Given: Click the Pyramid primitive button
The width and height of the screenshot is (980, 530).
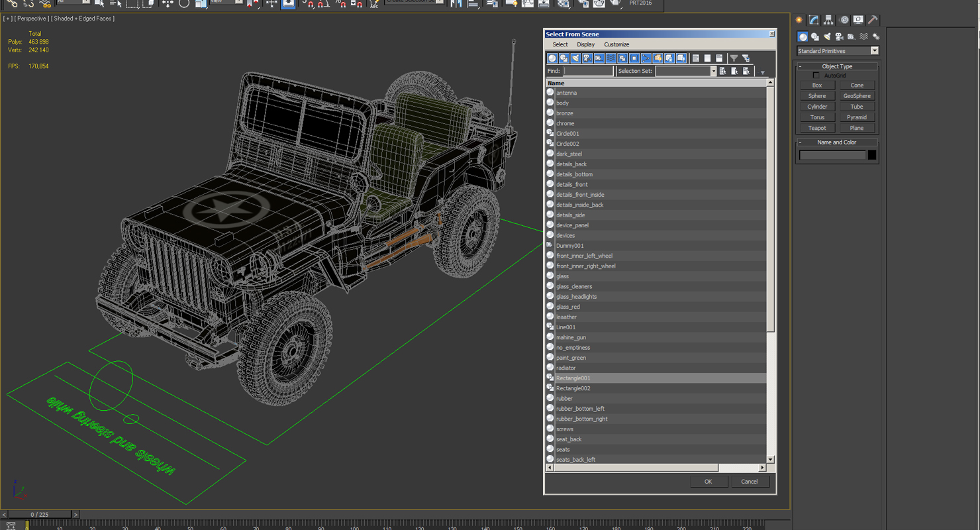Looking at the screenshot, I should [857, 117].
